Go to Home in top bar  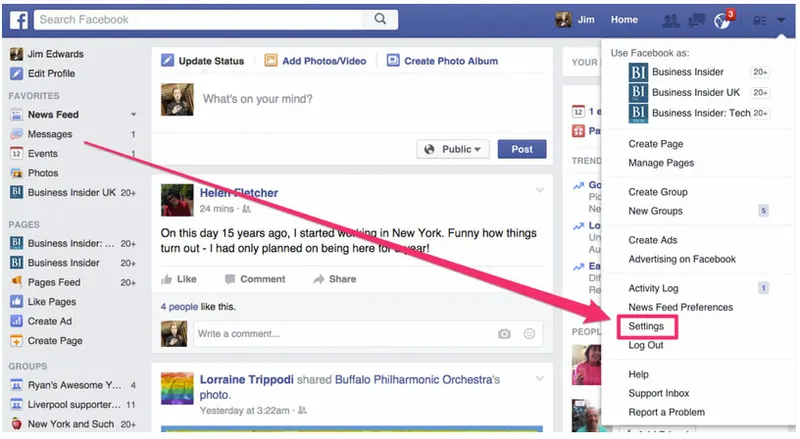click(x=624, y=19)
